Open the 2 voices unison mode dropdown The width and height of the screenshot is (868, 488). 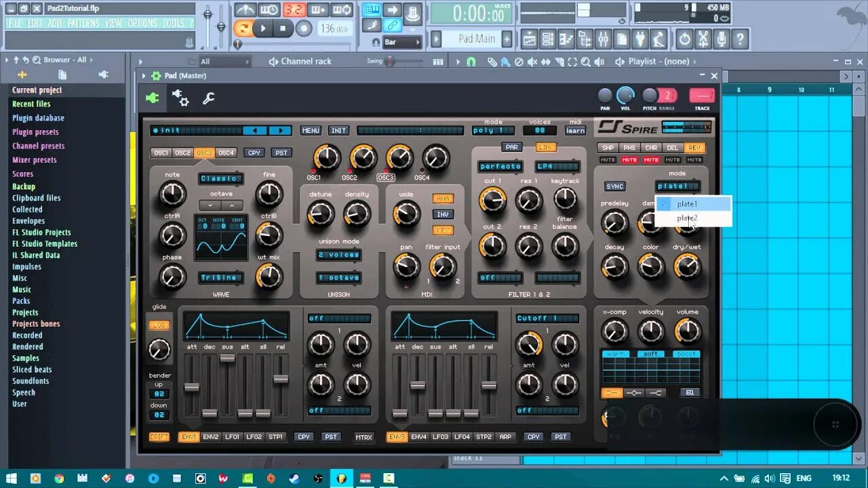pos(339,256)
